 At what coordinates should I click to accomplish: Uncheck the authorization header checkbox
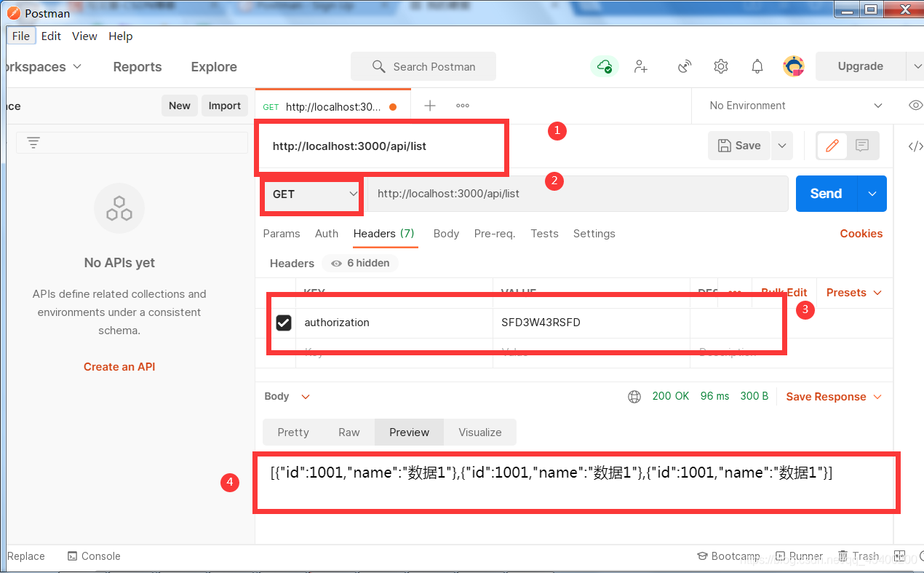pos(284,323)
